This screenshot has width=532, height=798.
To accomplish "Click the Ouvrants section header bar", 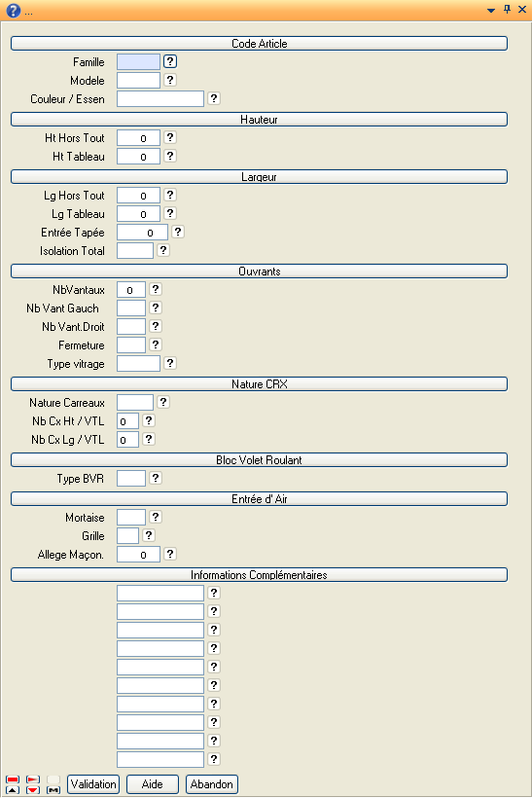I will (259, 271).
